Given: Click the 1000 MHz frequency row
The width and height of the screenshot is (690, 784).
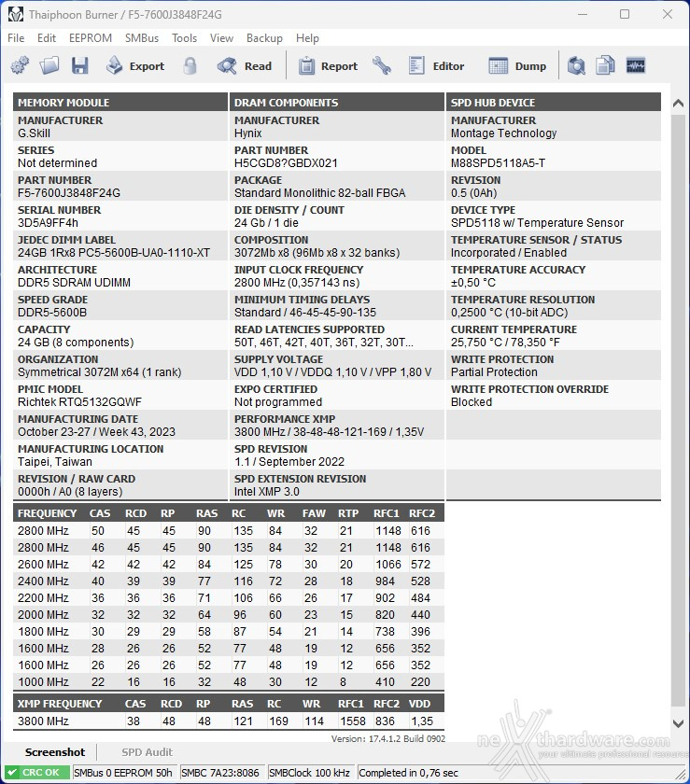Looking at the screenshot, I should (x=229, y=682).
